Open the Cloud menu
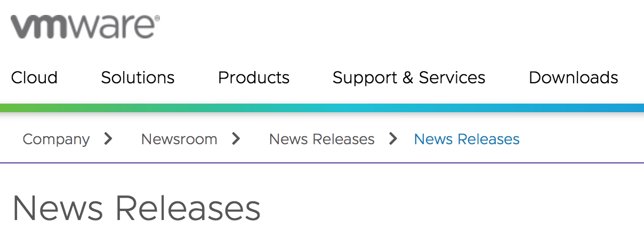The height and width of the screenshot is (235, 644). pyautogui.click(x=34, y=78)
